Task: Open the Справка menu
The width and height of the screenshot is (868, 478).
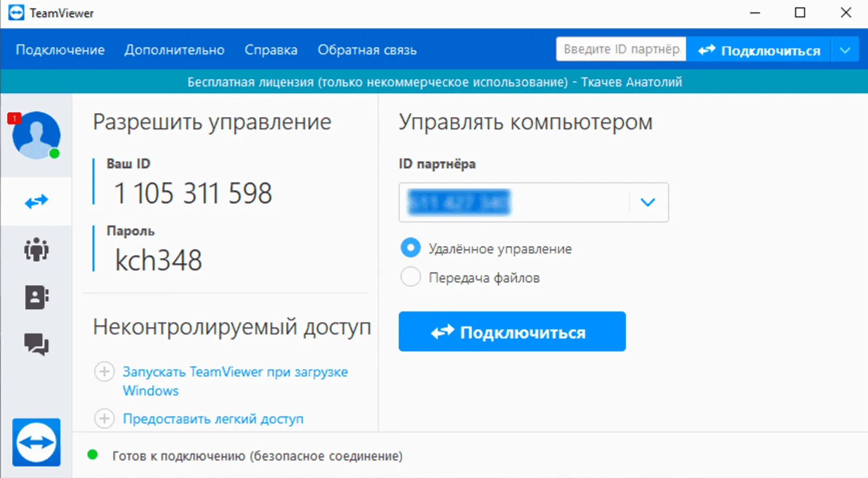Action: (271, 50)
